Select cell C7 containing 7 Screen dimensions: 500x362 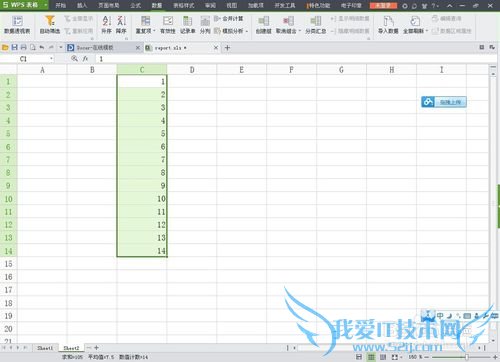(x=142, y=160)
